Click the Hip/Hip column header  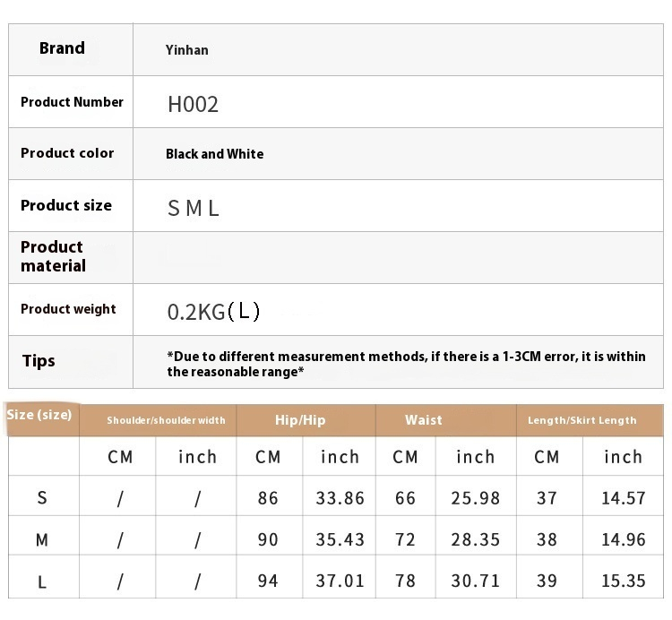(x=300, y=420)
